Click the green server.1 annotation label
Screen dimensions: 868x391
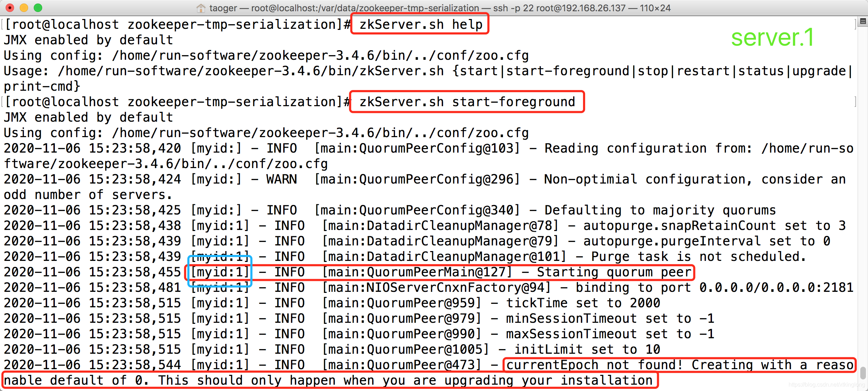pos(772,37)
